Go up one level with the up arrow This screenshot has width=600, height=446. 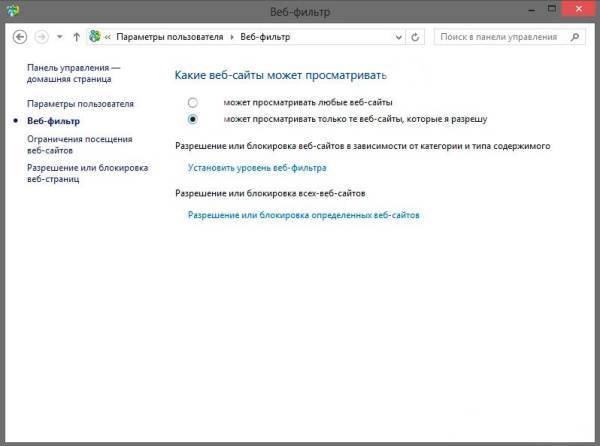point(77,37)
